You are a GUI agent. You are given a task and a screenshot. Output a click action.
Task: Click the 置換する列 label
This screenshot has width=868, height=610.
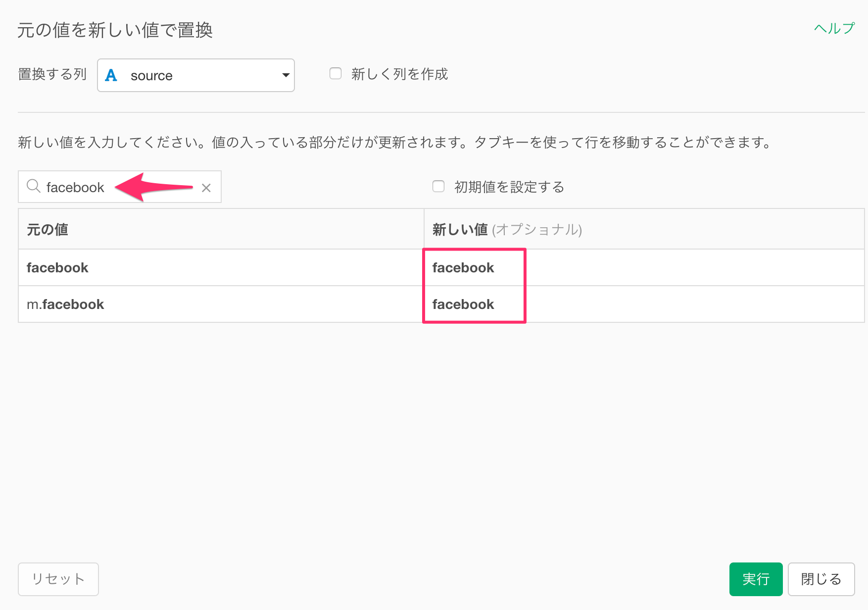[52, 74]
